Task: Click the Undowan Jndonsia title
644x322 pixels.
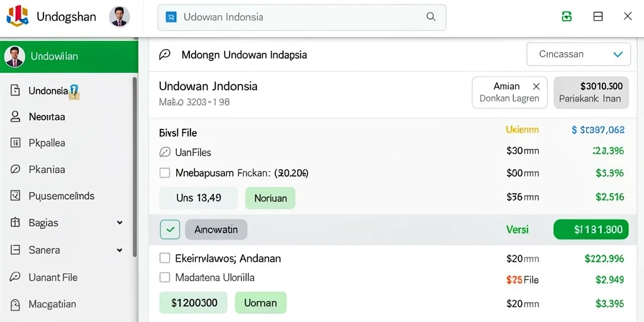Action: [208, 86]
